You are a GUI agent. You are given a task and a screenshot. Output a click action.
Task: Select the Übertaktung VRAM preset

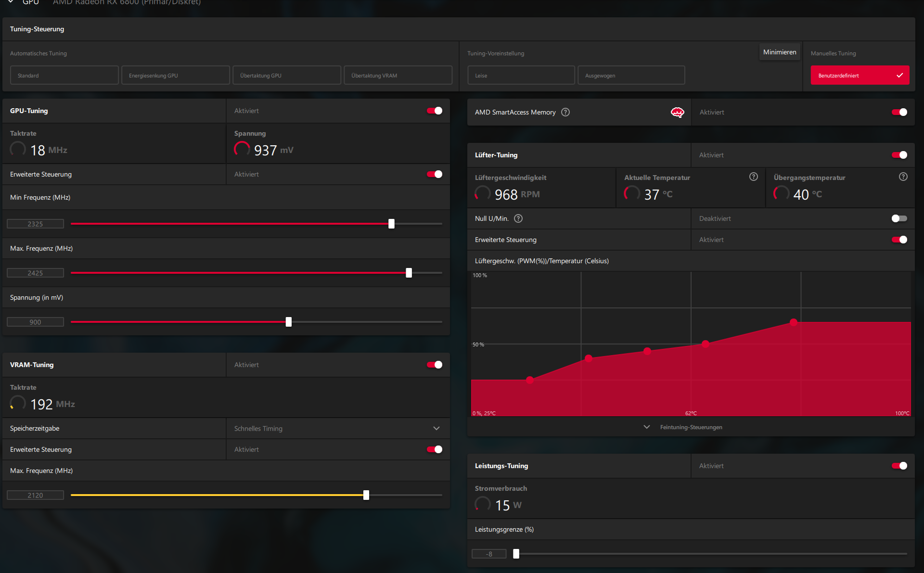tap(398, 76)
